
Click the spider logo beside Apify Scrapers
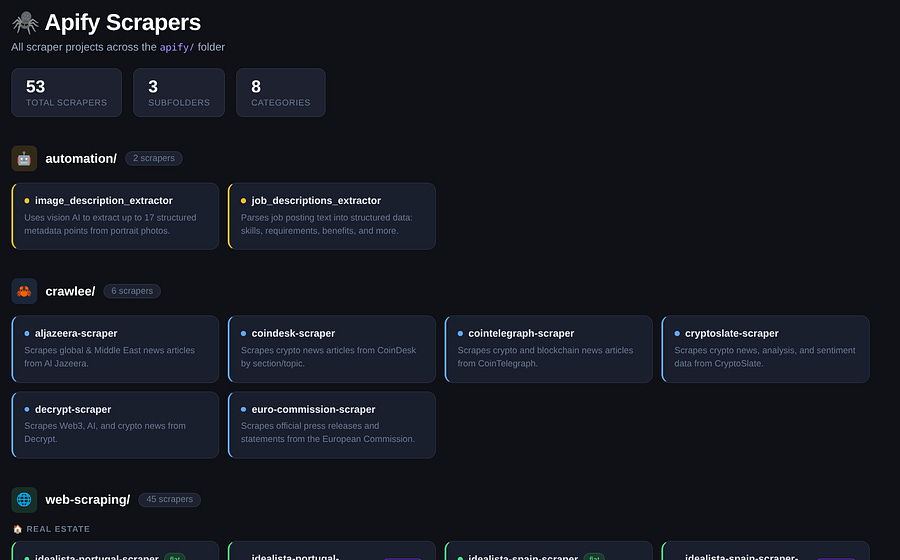coord(25,23)
